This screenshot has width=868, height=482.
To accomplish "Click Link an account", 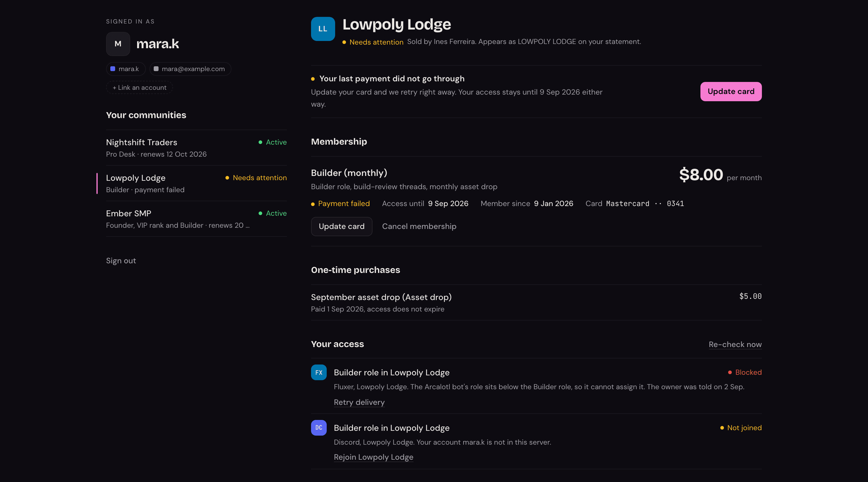I will tap(140, 88).
